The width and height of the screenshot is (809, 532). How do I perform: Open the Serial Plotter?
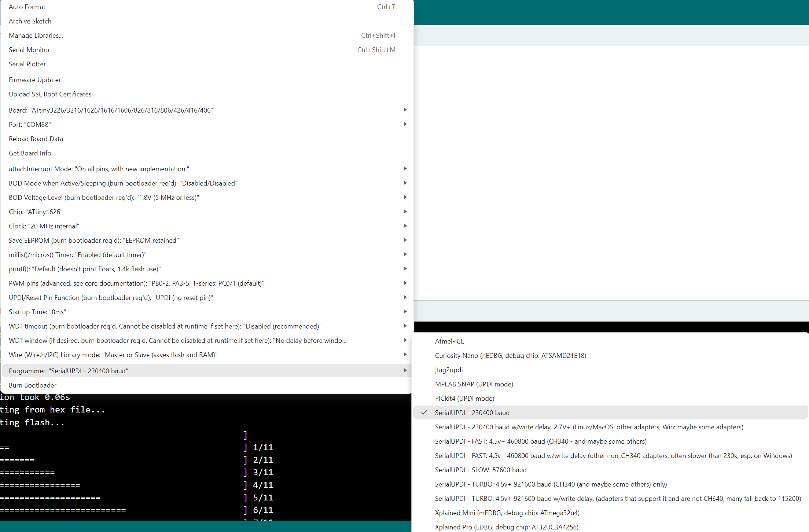point(27,64)
